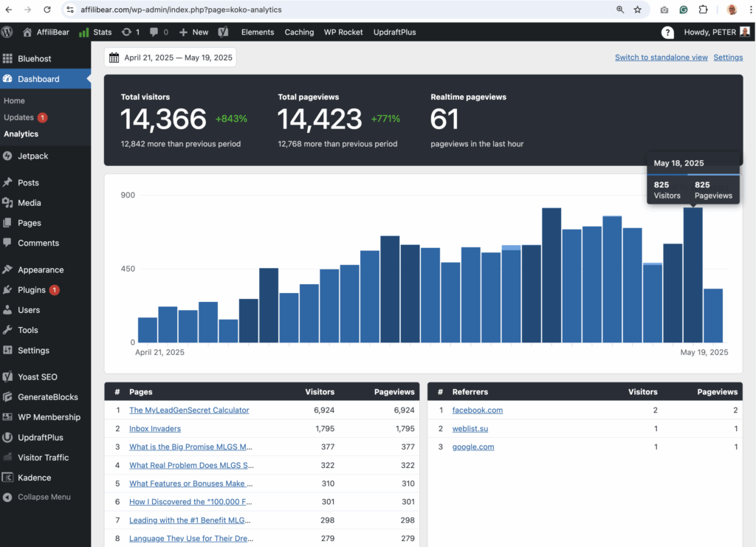756x547 pixels.
Task: Click the help question mark icon
Action: pos(667,32)
